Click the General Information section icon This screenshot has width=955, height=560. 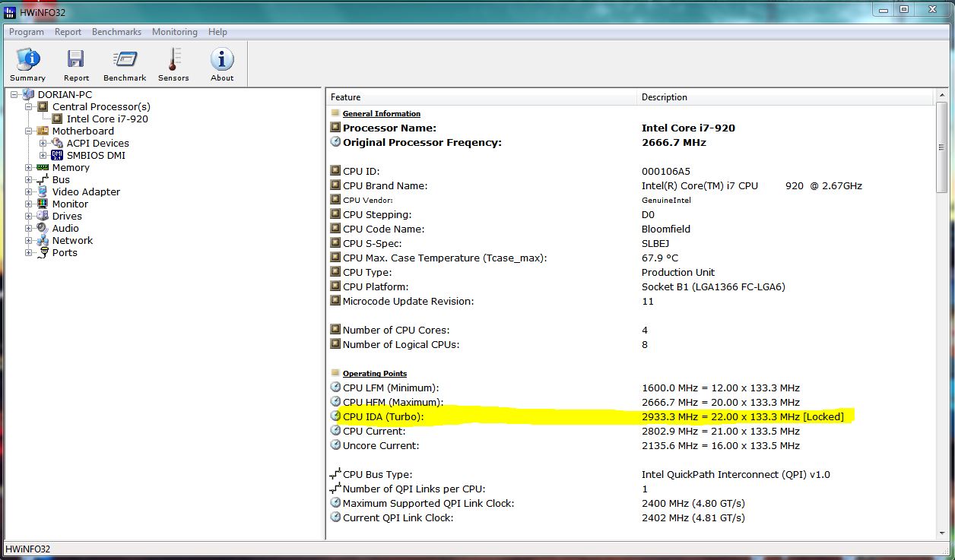pos(335,113)
